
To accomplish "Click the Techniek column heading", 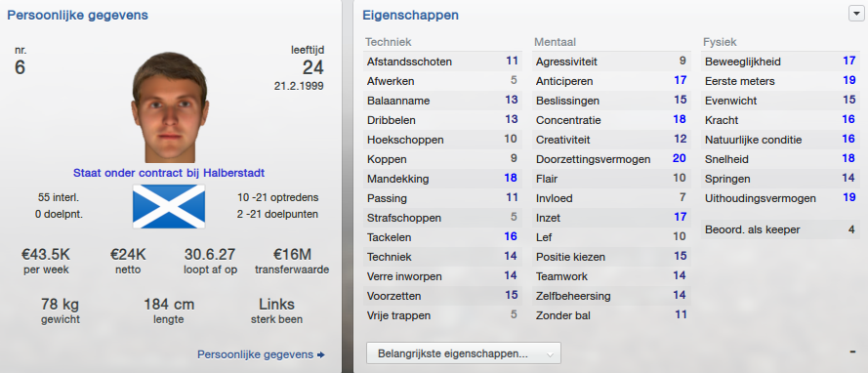I will (388, 42).
